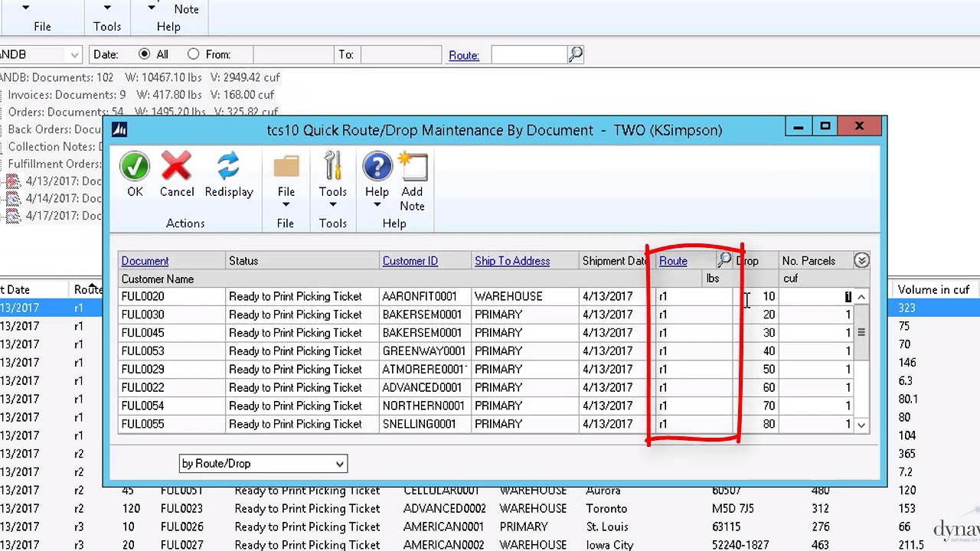Click FUL0026 in the background list
Viewport: 980px width, 551px height.
pyautogui.click(x=182, y=527)
